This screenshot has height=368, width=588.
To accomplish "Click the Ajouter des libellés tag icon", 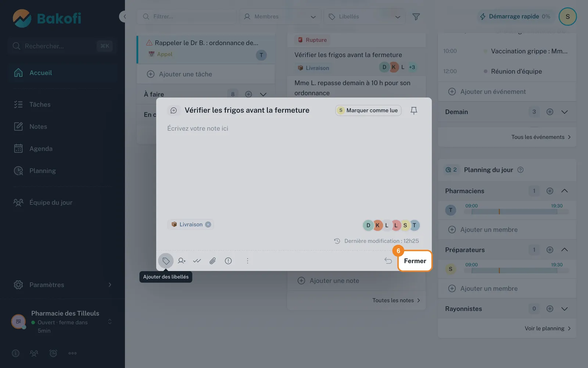I will coord(166,261).
